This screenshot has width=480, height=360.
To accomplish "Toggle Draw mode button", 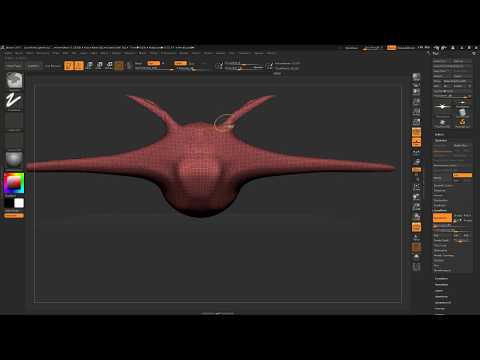I will point(79,65).
